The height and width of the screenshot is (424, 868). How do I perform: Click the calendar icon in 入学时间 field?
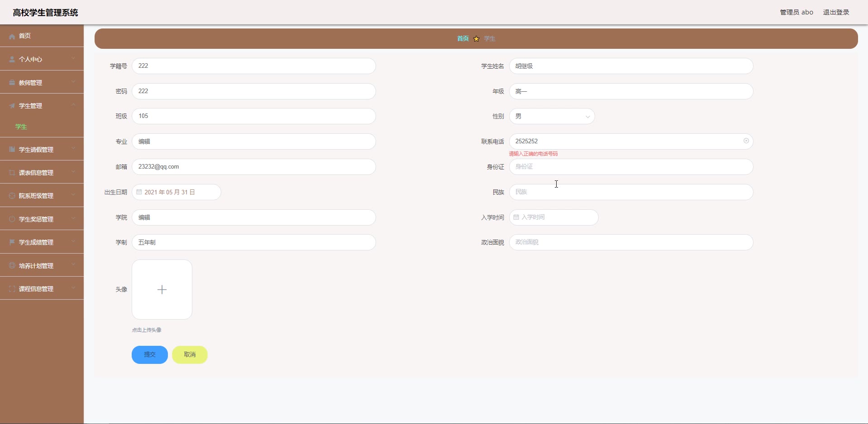click(516, 217)
